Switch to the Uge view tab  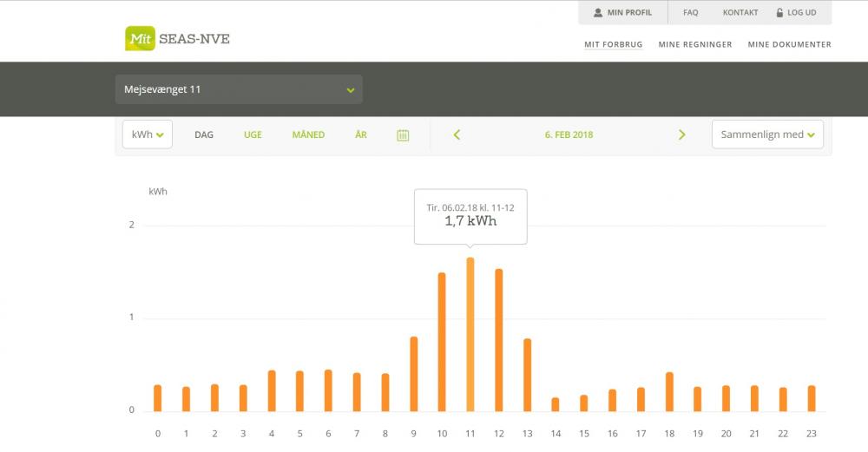click(x=253, y=134)
